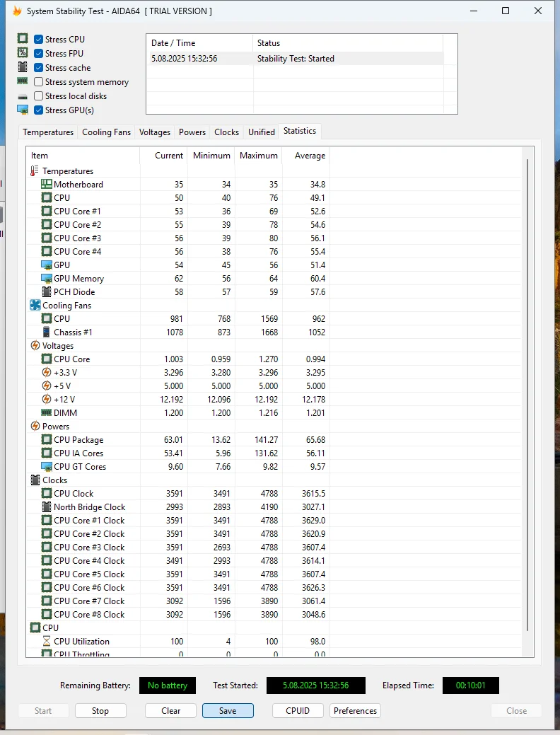Click the AIDA64 flame icon in title bar
The height and width of the screenshot is (735, 560).
(x=18, y=11)
